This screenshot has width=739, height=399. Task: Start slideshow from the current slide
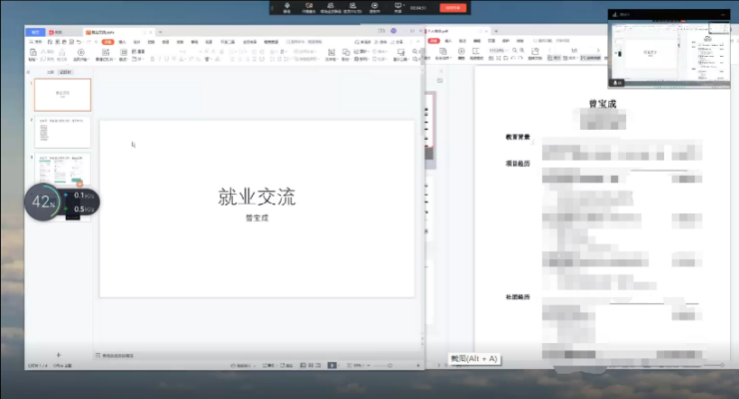81,52
